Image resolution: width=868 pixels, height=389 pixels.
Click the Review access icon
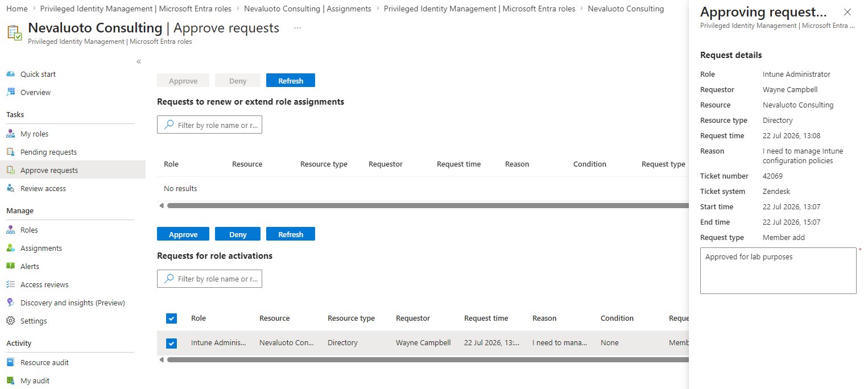[x=10, y=188]
